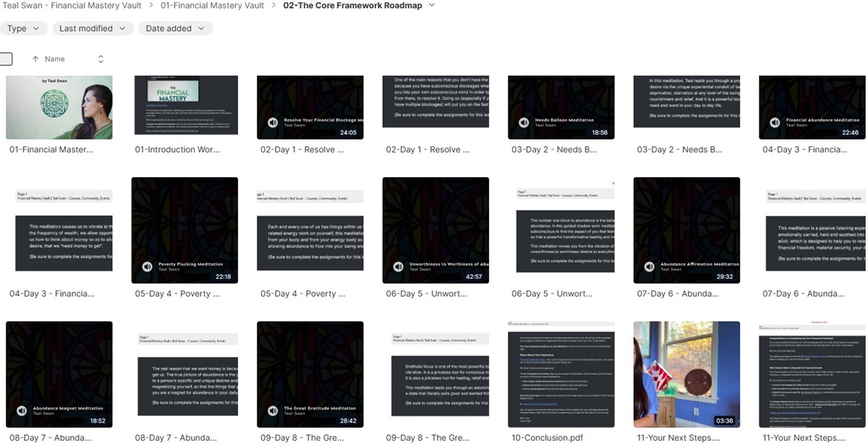Viewport: 868px width, 443px height.
Task: Click speaker icon on Abundance Magnet Meditation thumbnail
Action: (x=22, y=410)
